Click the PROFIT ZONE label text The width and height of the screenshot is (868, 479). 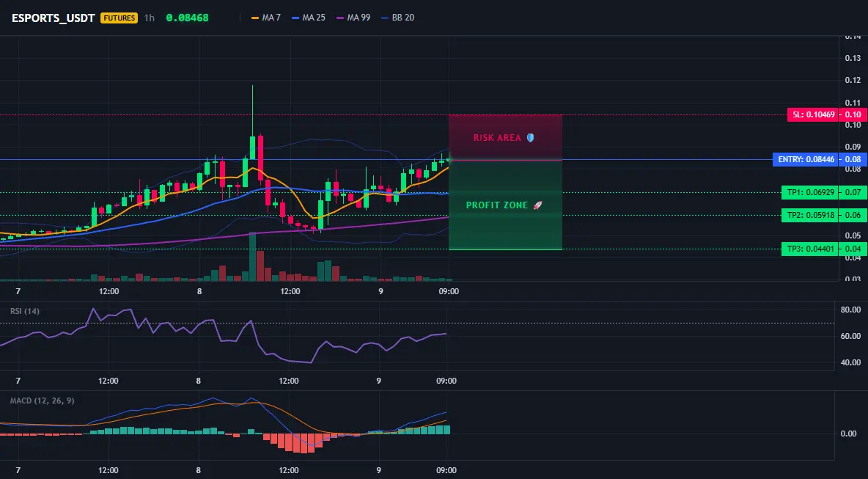pyautogui.click(x=497, y=205)
